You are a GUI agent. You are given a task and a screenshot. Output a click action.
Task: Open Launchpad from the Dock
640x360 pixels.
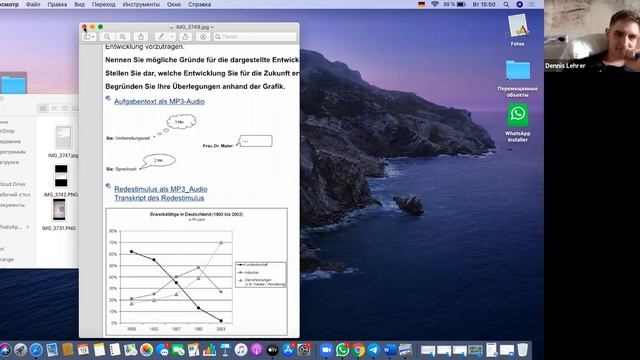(x=20, y=350)
